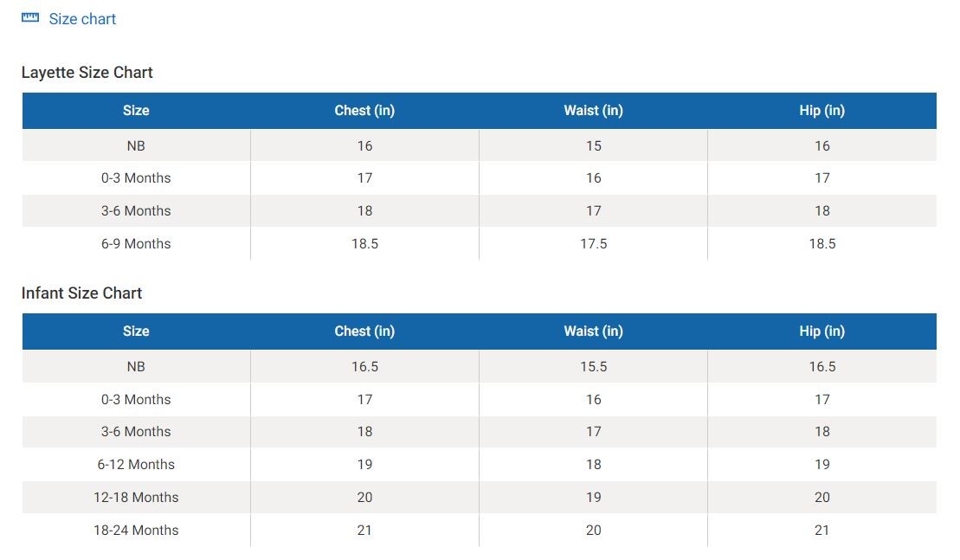The width and height of the screenshot is (960, 560).
Task: Select Waist (in) header in Layette table
Action: coord(593,111)
